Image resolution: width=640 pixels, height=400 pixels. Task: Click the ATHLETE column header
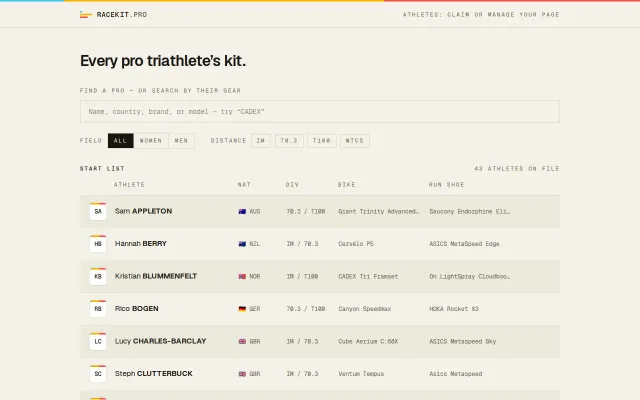[129, 184]
